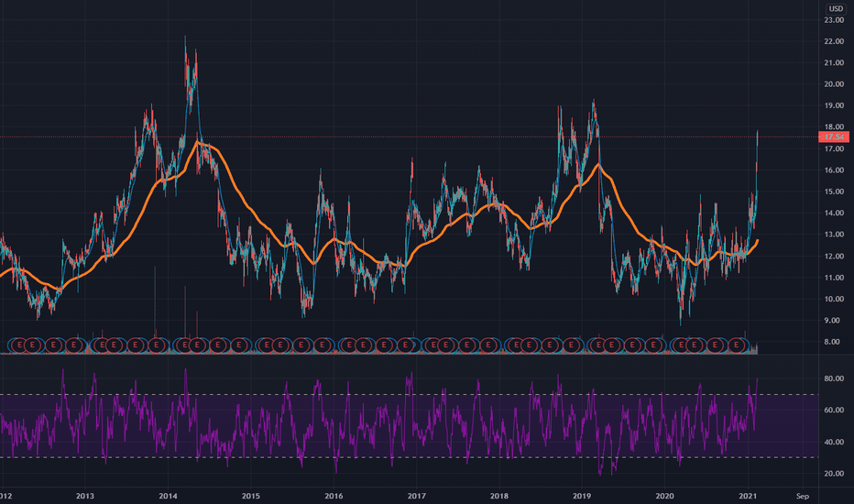Click 12.00 on the price scale

[x=834, y=256]
